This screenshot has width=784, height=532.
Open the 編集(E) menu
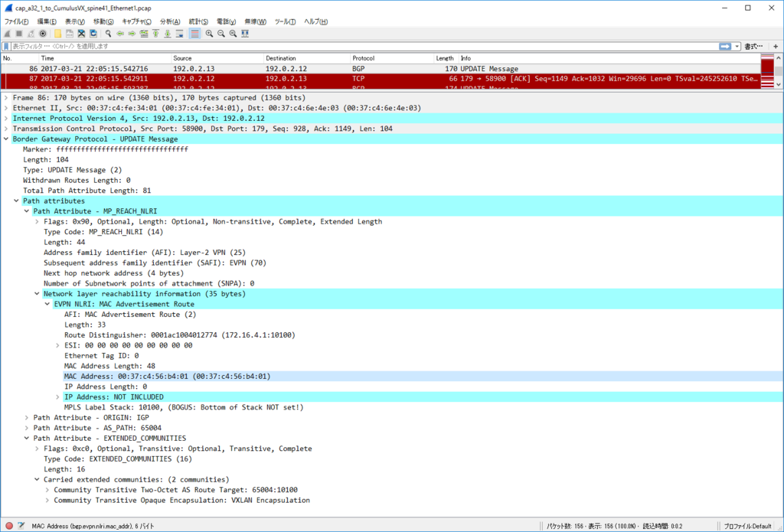click(47, 21)
